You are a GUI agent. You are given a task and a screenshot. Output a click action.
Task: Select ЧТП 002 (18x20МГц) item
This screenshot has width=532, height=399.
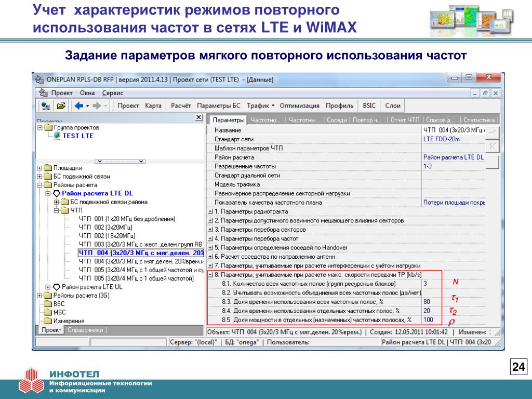(x=107, y=236)
